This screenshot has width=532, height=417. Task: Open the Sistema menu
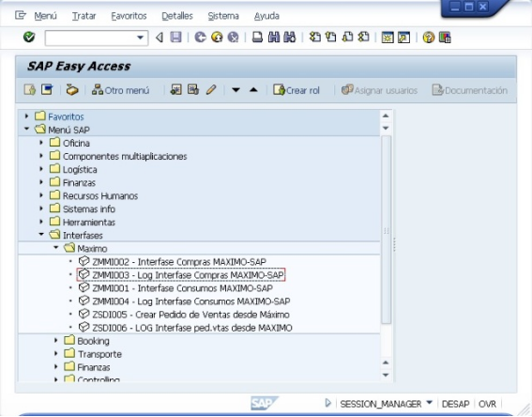223,16
